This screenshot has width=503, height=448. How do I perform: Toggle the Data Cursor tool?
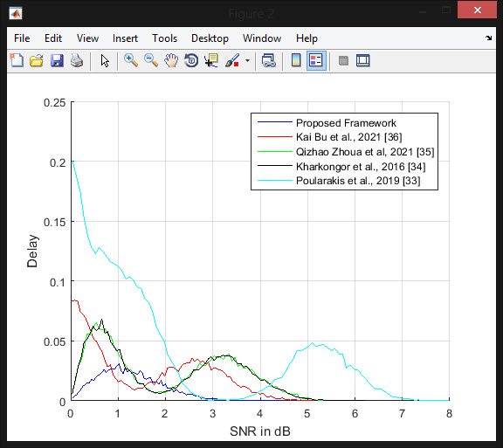[x=211, y=60]
